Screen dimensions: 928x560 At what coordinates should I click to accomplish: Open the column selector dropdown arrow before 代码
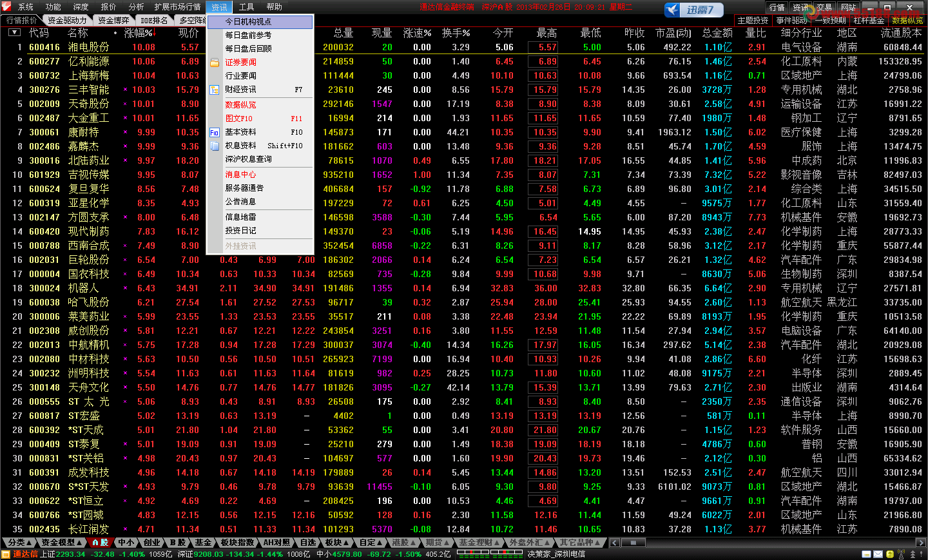coord(14,32)
